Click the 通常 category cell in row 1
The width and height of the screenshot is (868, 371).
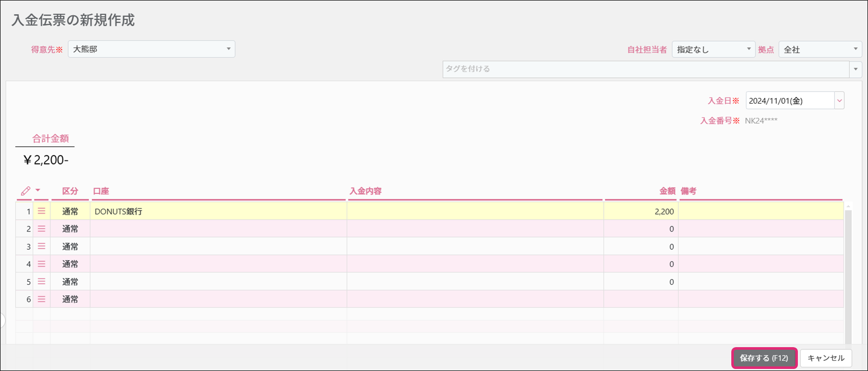tap(70, 211)
